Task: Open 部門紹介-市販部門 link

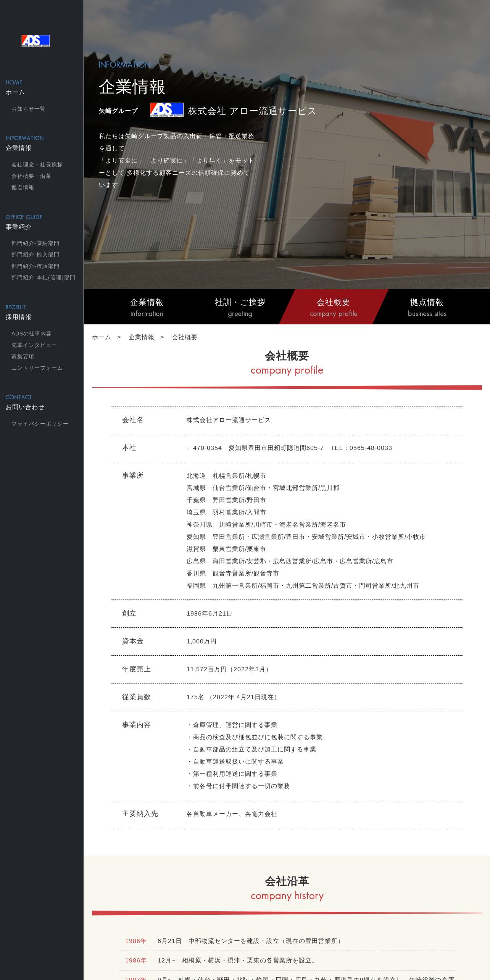Action: pyautogui.click(x=35, y=266)
